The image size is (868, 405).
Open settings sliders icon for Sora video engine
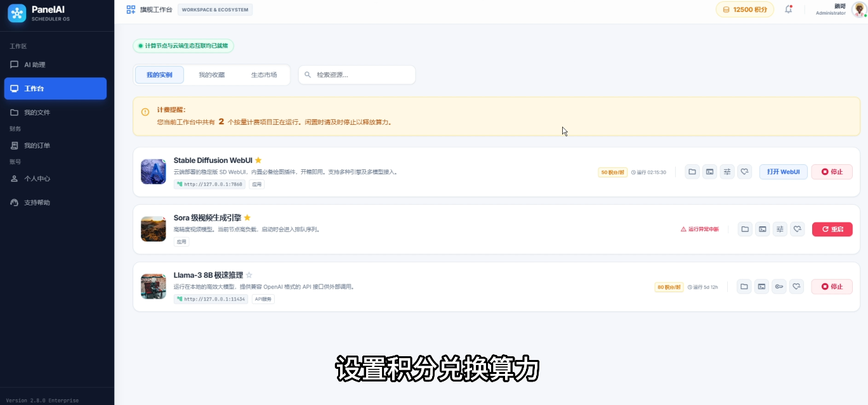[780, 229]
